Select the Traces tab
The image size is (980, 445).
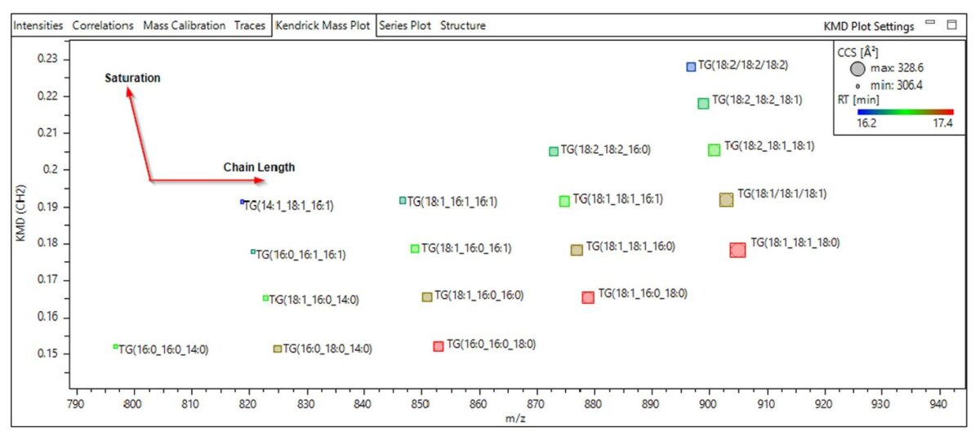click(250, 25)
